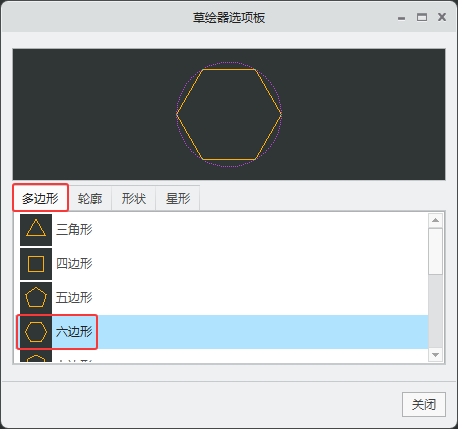Select the triangle shape icon

coord(36,230)
